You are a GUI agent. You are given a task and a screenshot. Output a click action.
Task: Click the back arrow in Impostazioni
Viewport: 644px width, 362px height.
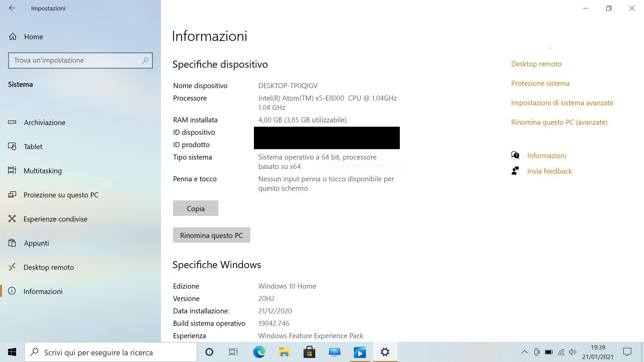12,8
